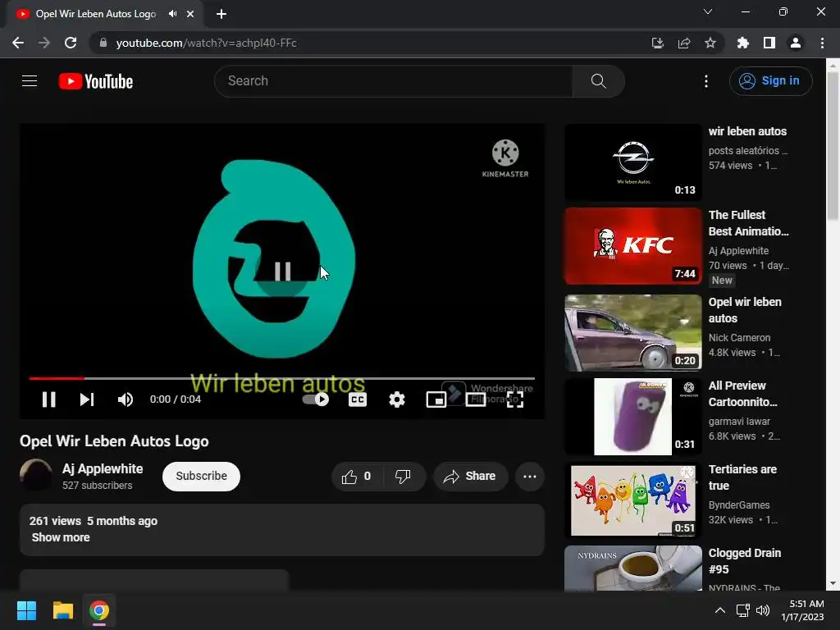Sign in to YouTube
This screenshot has height=630, width=840.
point(770,81)
